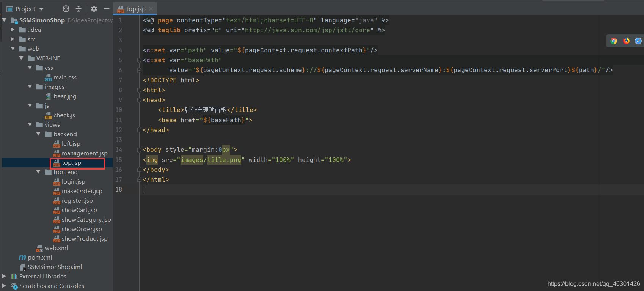Select register.jsp file
Screen dimensions: 644x291
point(73,200)
